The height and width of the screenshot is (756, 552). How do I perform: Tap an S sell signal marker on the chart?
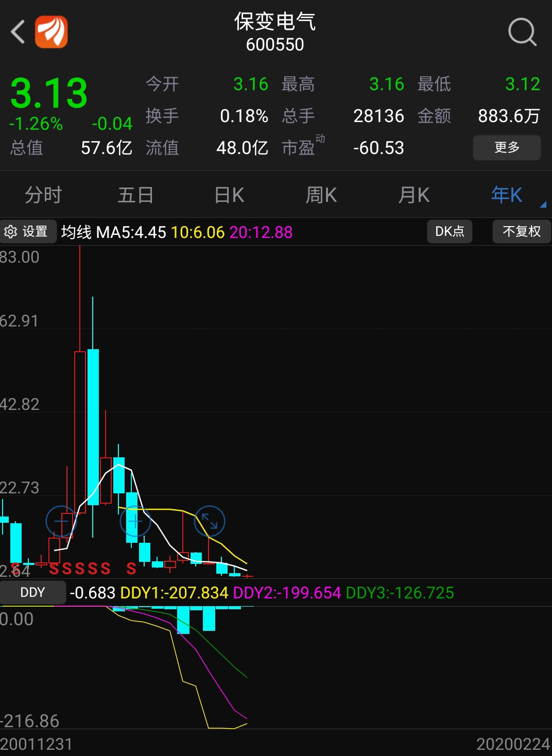pyautogui.click(x=55, y=569)
